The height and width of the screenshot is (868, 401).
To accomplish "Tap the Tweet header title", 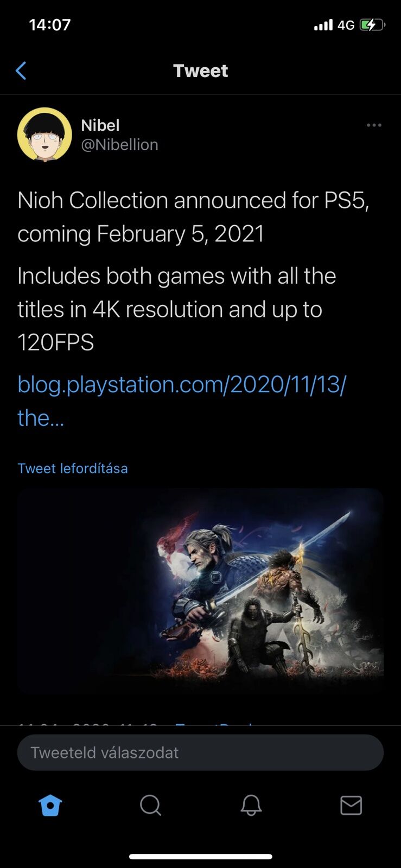I will click(200, 71).
